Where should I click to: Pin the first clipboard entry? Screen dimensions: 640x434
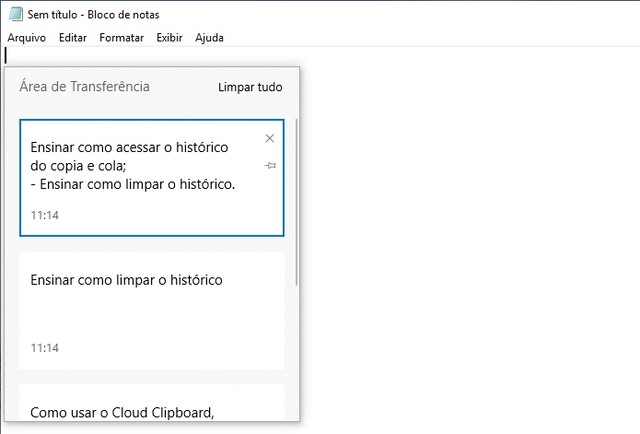270,165
